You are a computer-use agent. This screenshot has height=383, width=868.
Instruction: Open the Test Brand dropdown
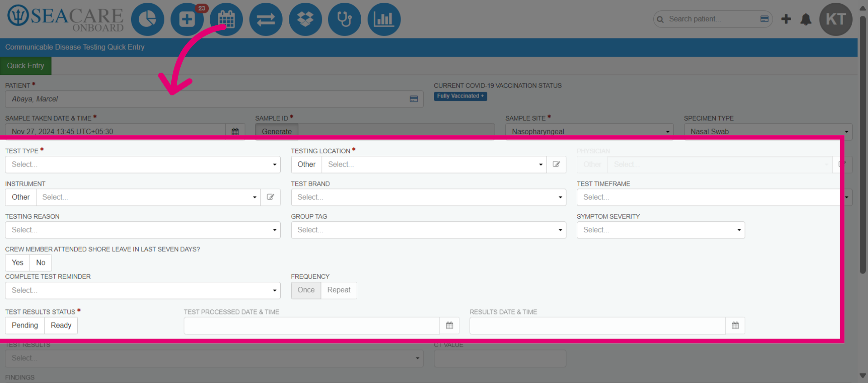click(x=429, y=197)
